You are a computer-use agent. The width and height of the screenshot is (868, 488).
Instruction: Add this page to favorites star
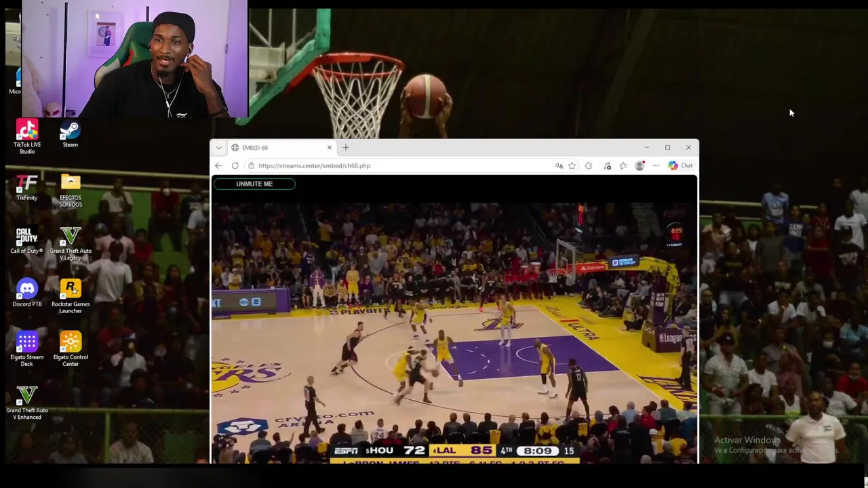572,165
